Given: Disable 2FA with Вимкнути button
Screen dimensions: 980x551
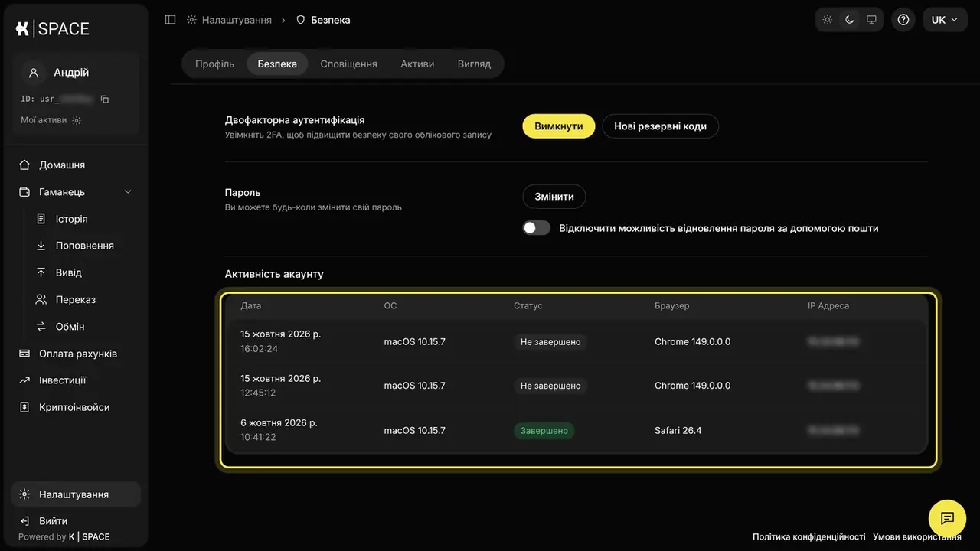Looking at the screenshot, I should 559,126.
